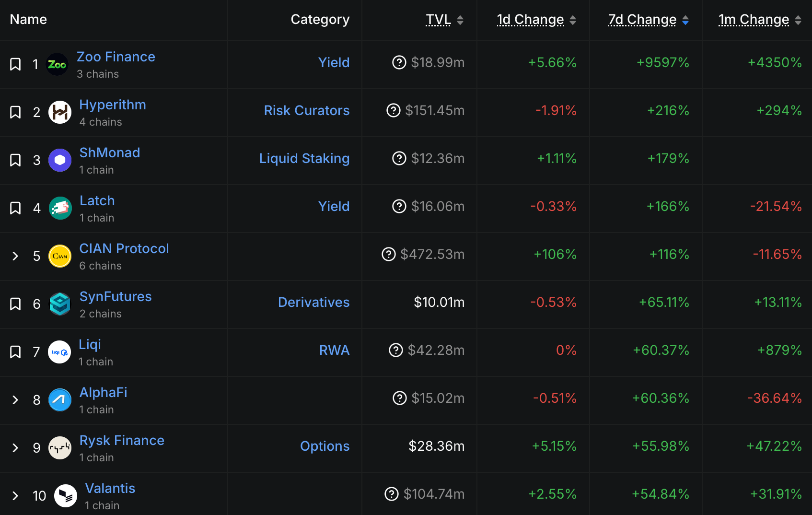Open the Risk Curators category
Screen dimensions: 812x515
pyautogui.click(x=307, y=110)
